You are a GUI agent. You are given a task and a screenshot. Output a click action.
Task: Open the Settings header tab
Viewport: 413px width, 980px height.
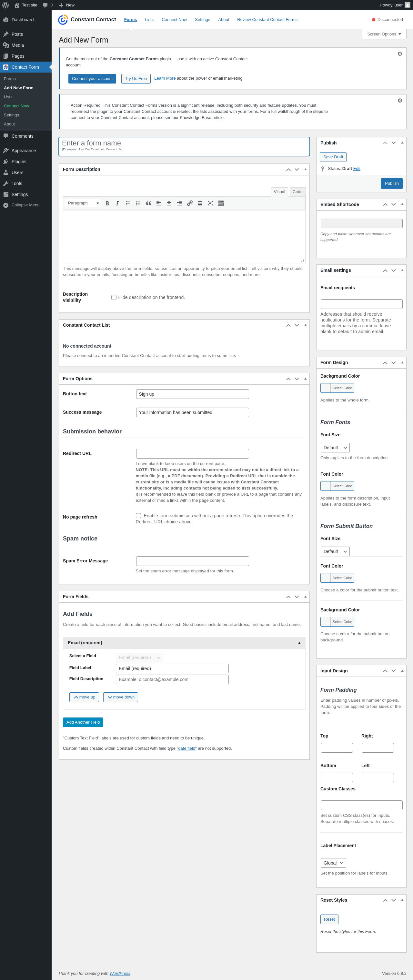tap(202, 20)
